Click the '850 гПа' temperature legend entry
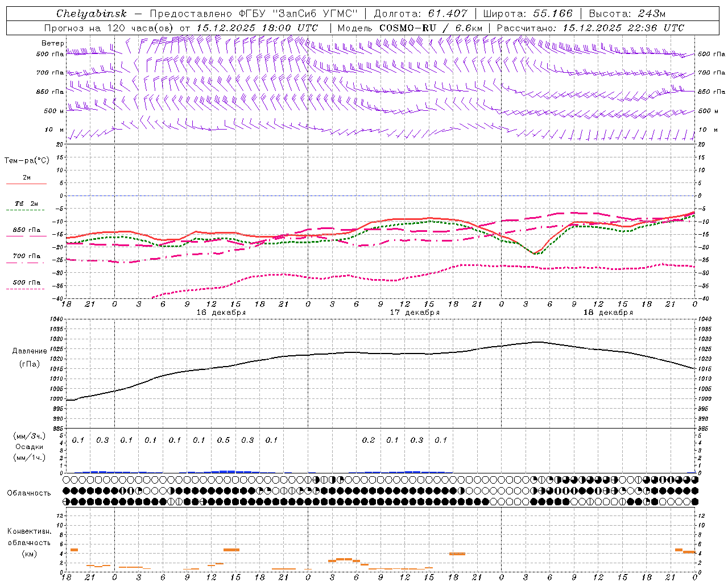The image size is (728, 582). click(27, 230)
